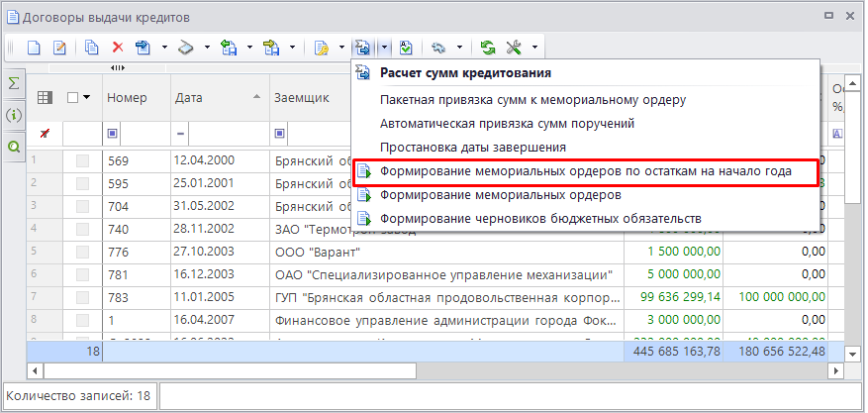Click the sigma totals icon in sidebar
The width and height of the screenshot is (868, 413).
click(x=14, y=84)
